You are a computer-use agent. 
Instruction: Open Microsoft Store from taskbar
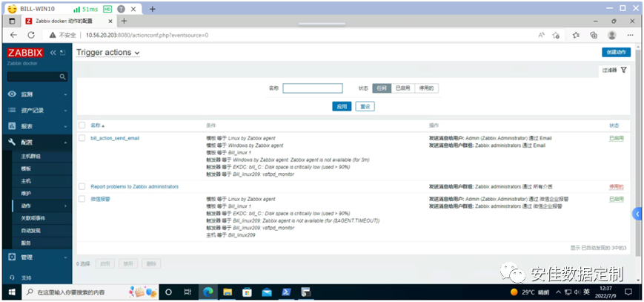click(247, 292)
